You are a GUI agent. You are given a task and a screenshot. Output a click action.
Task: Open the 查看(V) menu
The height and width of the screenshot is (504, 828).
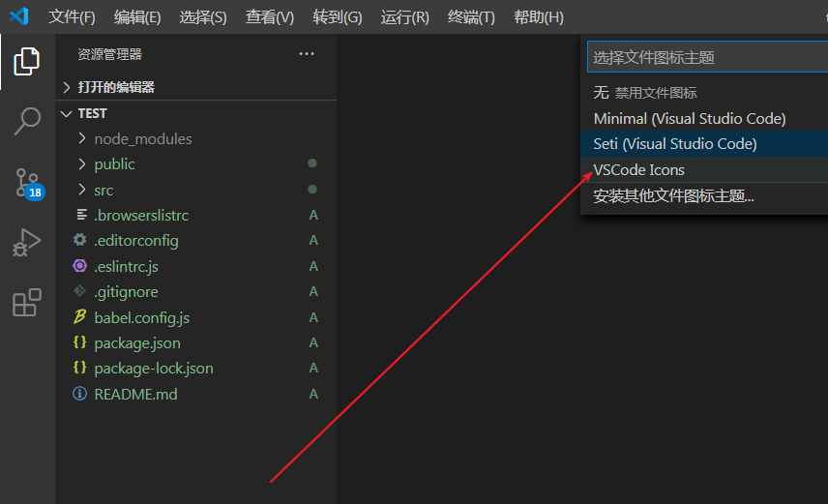(x=269, y=17)
